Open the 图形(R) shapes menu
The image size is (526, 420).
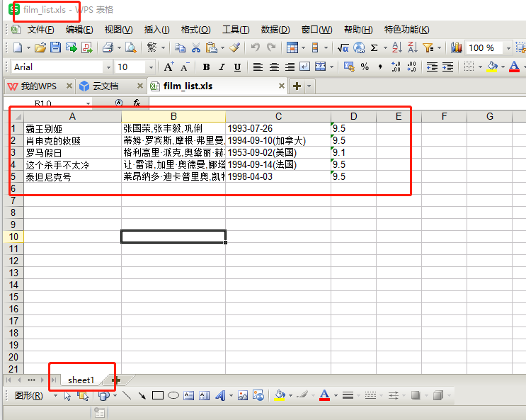pyautogui.click(x=29, y=395)
